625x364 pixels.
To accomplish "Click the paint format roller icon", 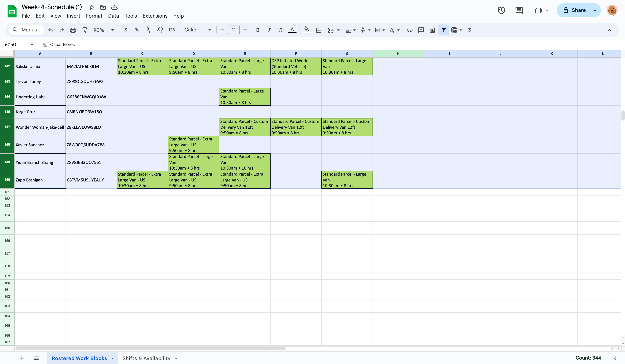I will point(84,30).
